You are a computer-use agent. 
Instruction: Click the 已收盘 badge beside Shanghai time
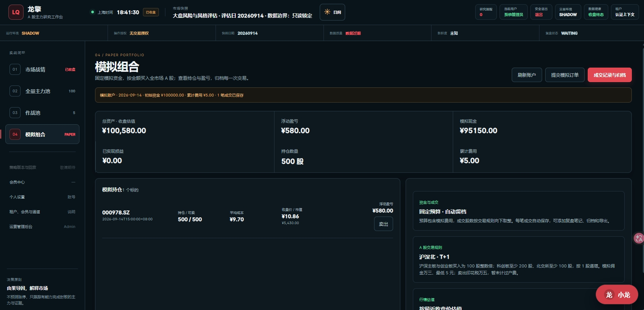[151, 12]
